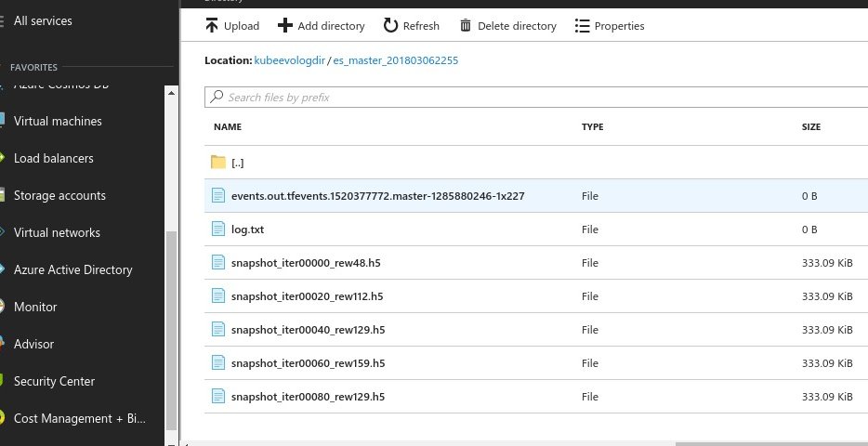This screenshot has height=446, width=868.
Task: Open Security Center
Action: [54, 381]
